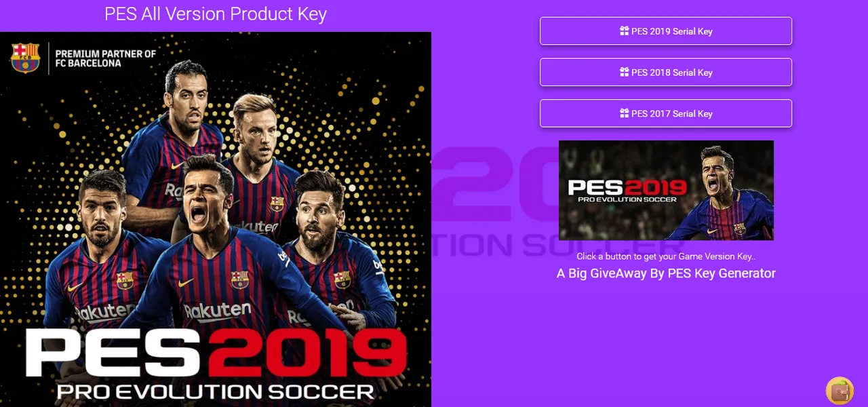Click the gift icon beside PES 2018 Serial Key
Viewport: 868px width, 407px height.
point(625,72)
